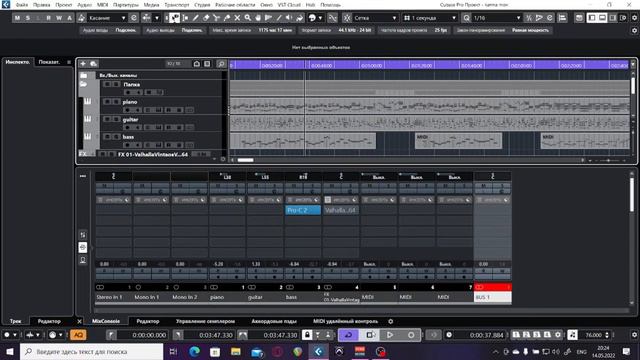640x360 pixels.
Task: Open the snap type dropdown
Action: click(x=376, y=18)
